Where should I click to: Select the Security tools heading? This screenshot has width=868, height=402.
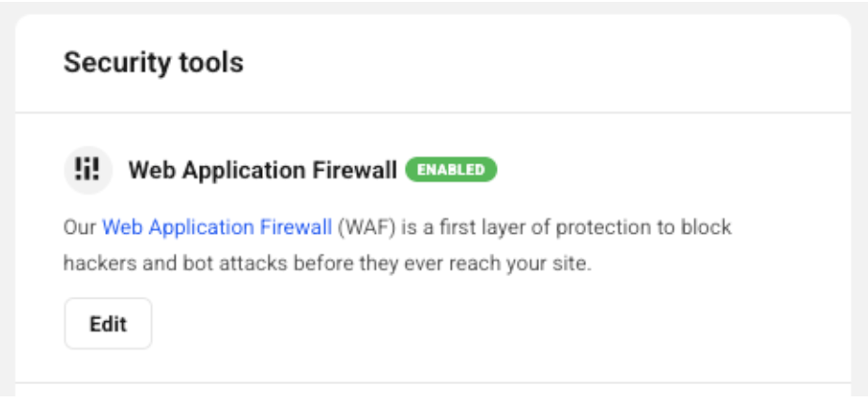153,62
